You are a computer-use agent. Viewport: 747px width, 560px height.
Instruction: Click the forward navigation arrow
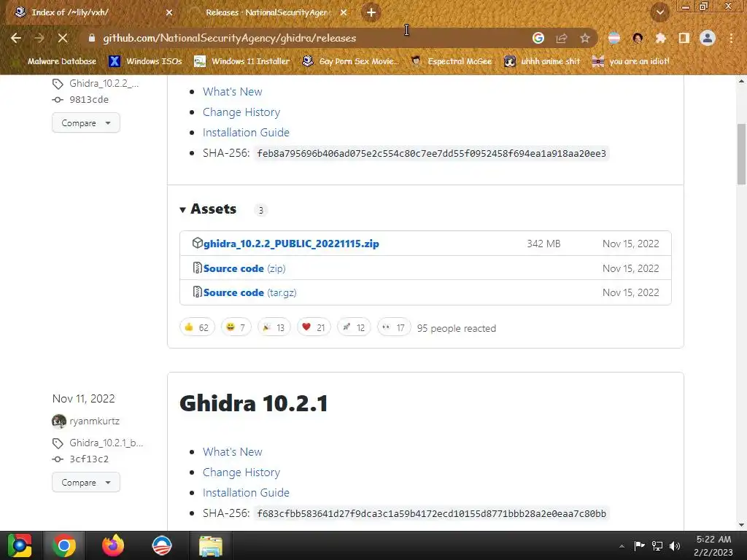[x=39, y=38]
